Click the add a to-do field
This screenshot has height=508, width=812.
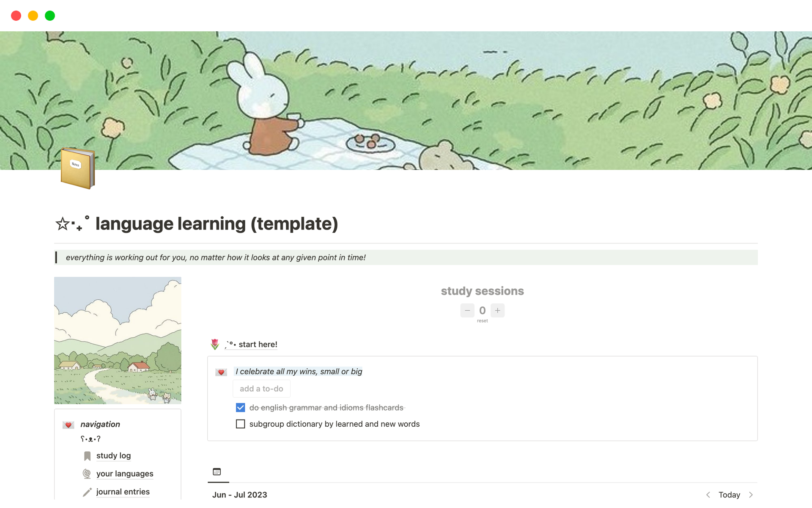point(261,389)
